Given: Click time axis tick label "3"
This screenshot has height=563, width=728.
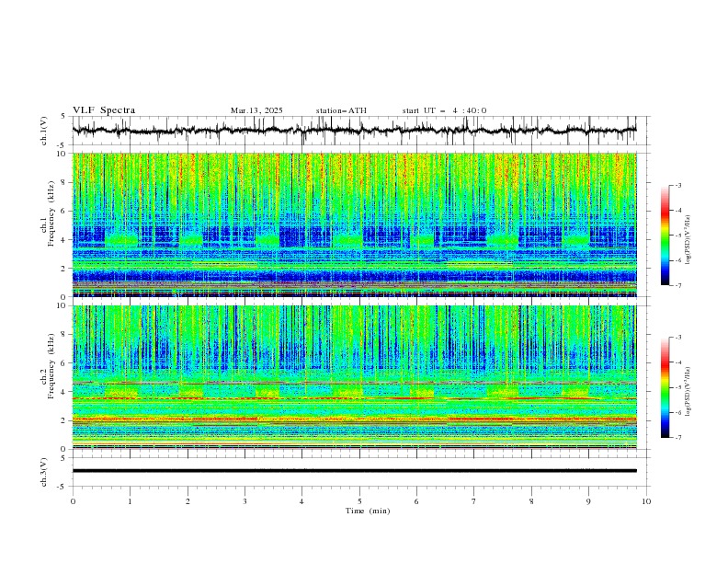Looking at the screenshot, I should (x=245, y=501).
